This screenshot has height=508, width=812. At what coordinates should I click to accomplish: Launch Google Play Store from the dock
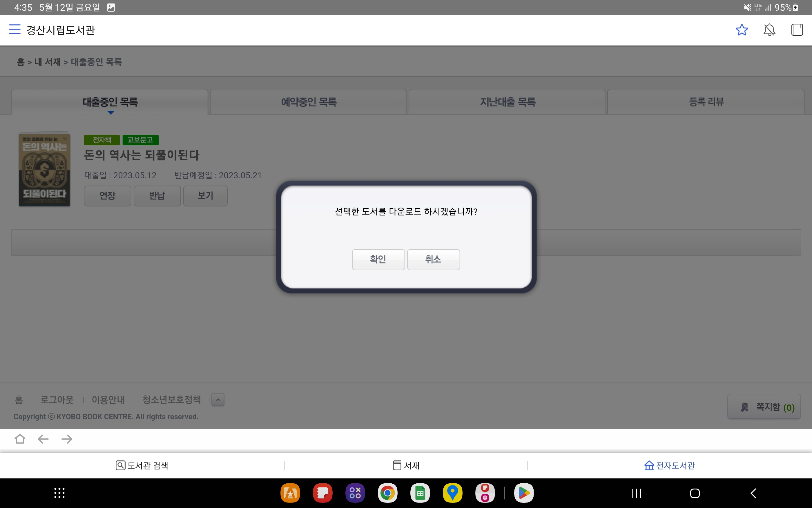(x=523, y=493)
